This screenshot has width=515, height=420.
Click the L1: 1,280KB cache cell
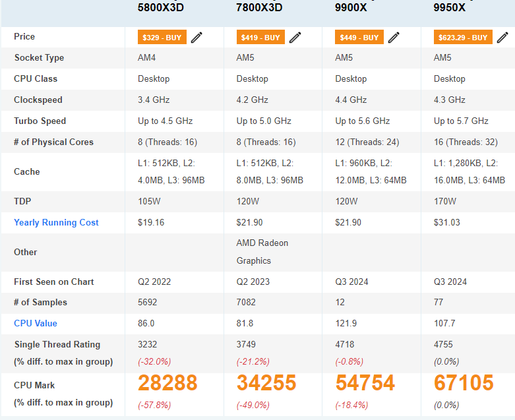click(470, 171)
